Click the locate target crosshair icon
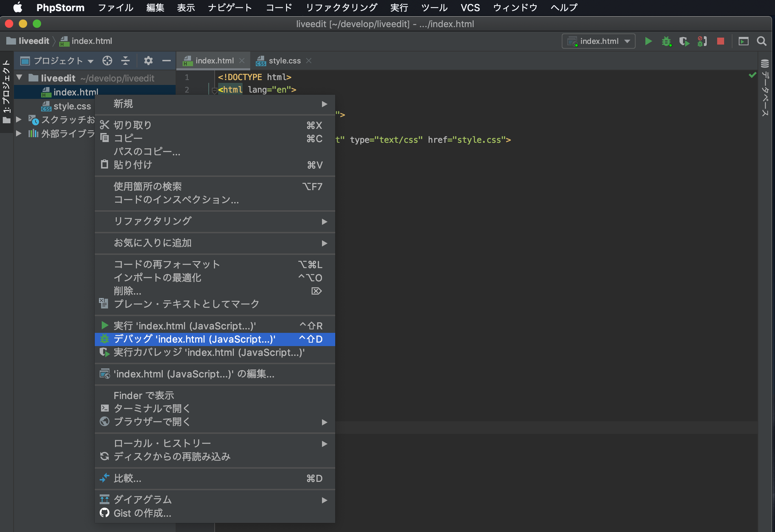 pyautogui.click(x=107, y=61)
